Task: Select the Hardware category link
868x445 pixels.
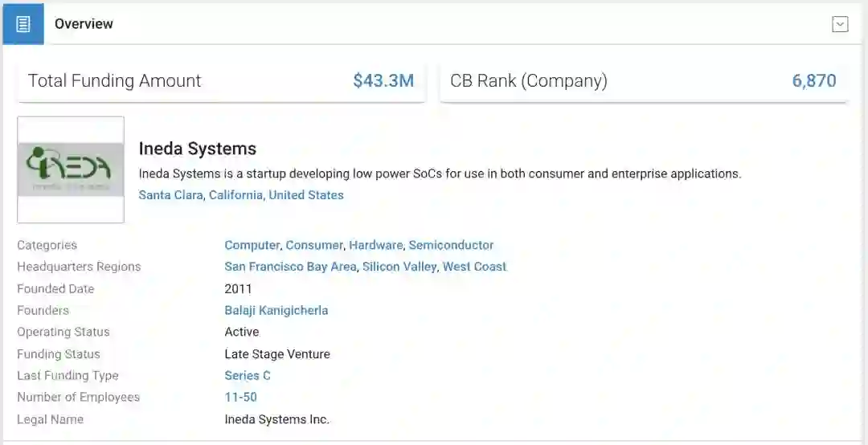Action: pos(375,245)
